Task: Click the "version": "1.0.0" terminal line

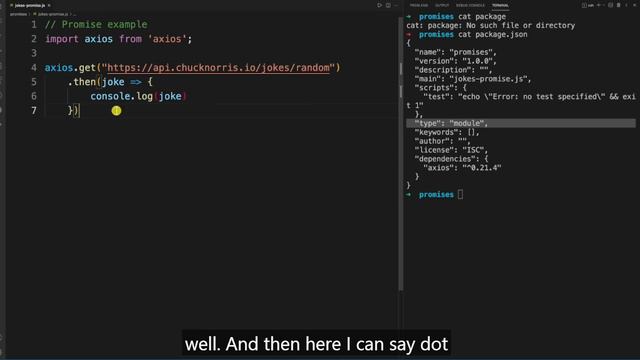Action: pos(456,61)
